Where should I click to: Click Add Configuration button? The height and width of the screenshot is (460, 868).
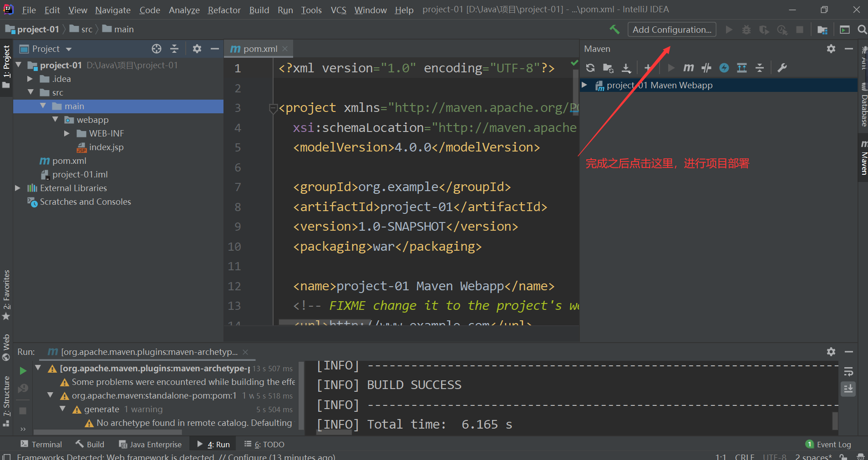[672, 30]
